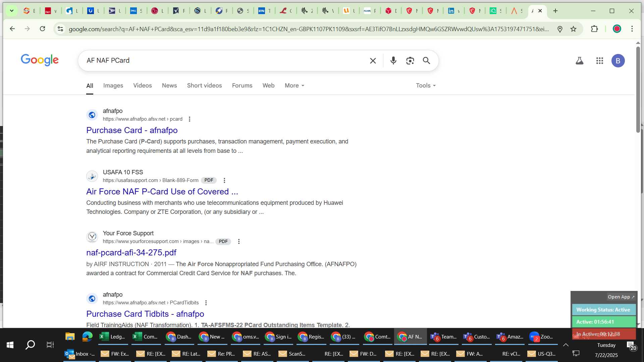This screenshot has height=362, width=644.
Task: Open the tab search dropdown chevron
Action: 11,11
